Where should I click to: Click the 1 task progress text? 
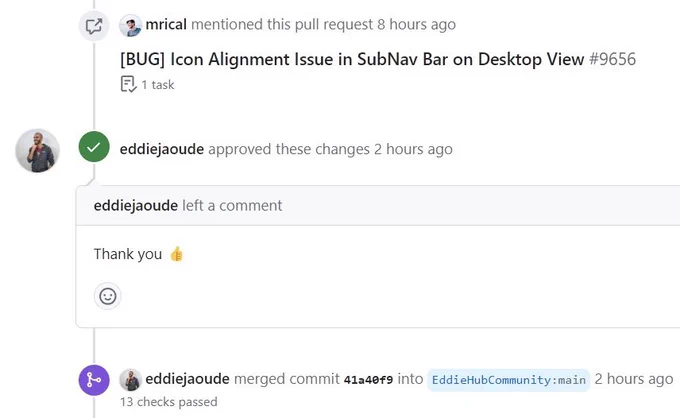pos(158,85)
